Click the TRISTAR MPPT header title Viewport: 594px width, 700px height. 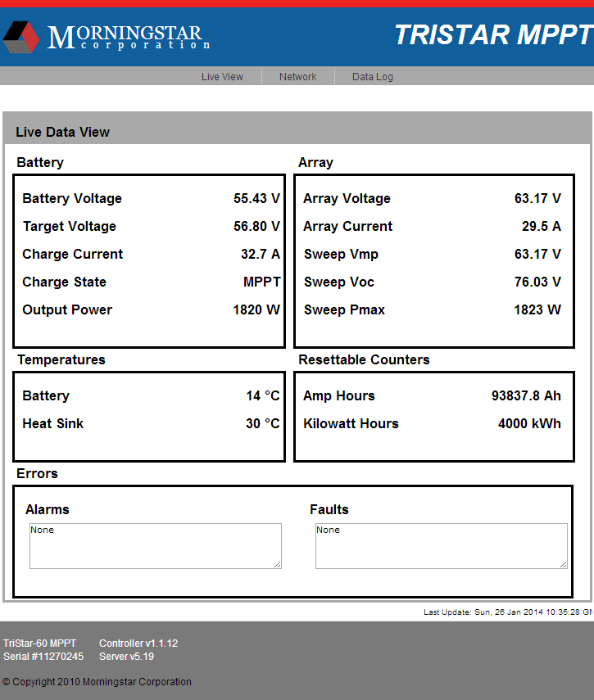(x=492, y=35)
